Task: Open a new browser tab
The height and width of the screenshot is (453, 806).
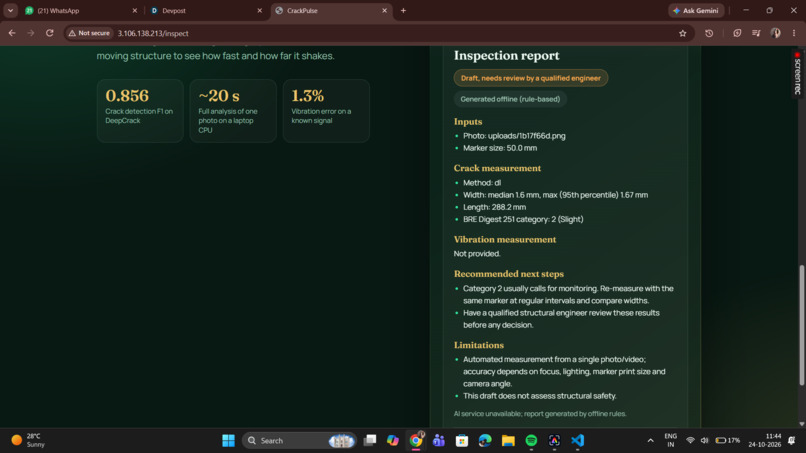Action: tap(403, 10)
